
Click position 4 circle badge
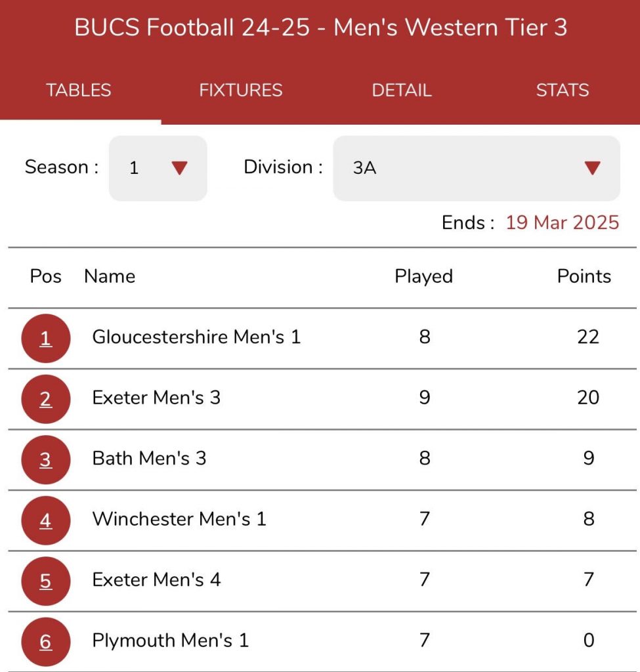[x=45, y=521]
